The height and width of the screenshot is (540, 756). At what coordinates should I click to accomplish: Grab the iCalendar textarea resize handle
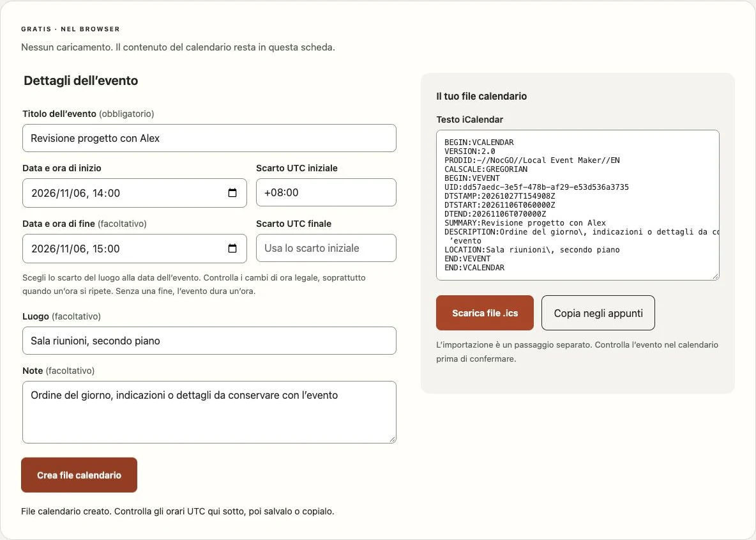[x=716, y=277]
